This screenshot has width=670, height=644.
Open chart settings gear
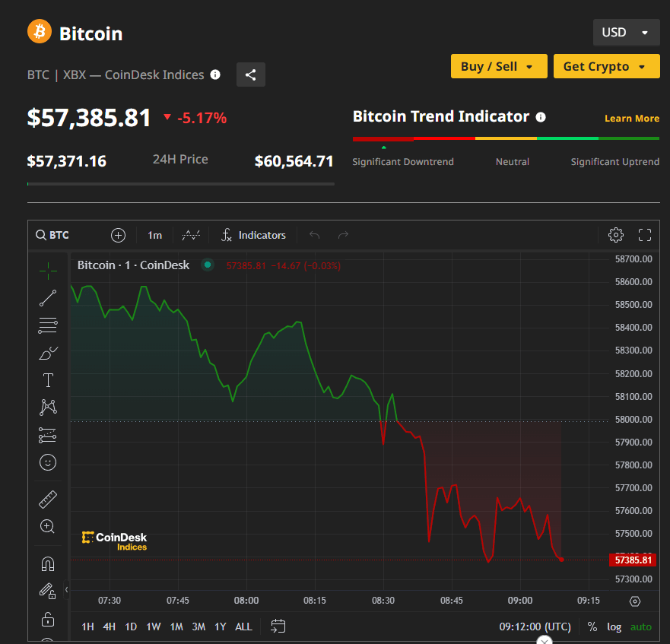tap(616, 235)
